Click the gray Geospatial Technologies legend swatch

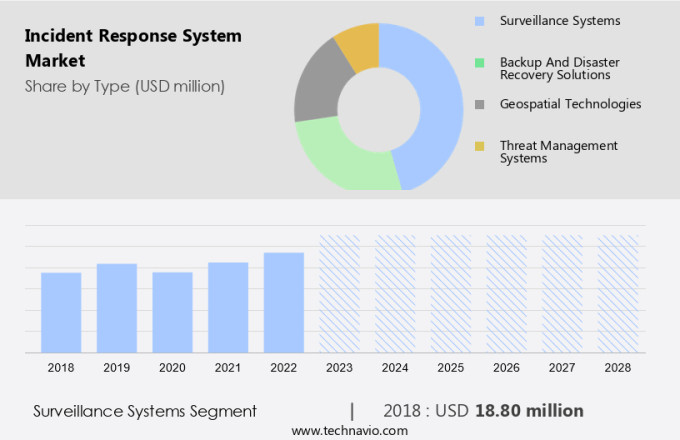(479, 104)
